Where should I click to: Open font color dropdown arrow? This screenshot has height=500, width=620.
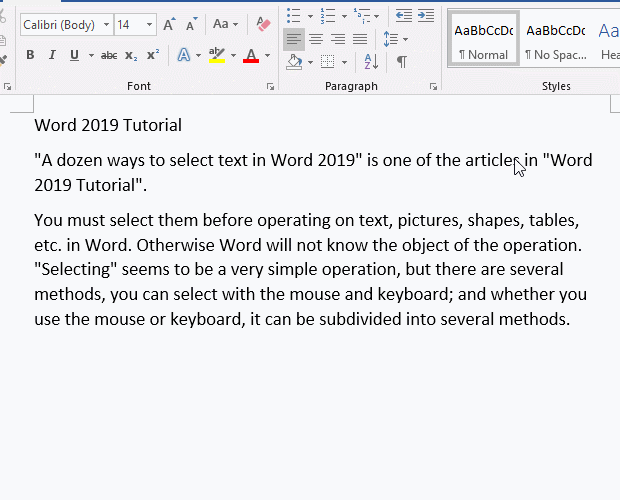267,55
